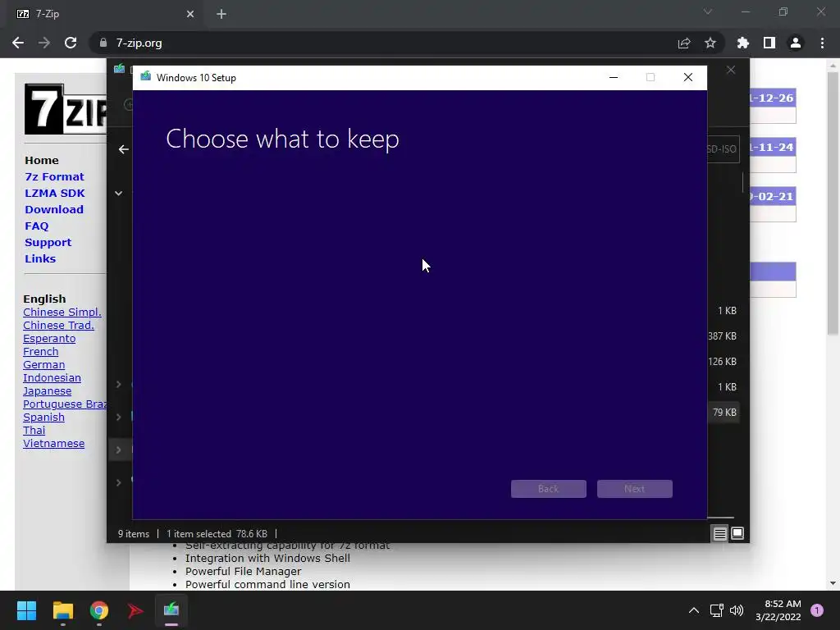Go back in Chrome browser
This screenshot has width=840, height=630.
coord(18,43)
